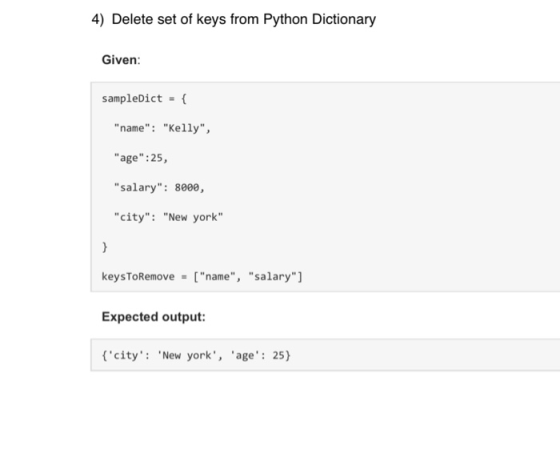Click the output line "{'city': 'New york', 'age': 25}"
Viewport: 560px width, 474px height.
click(196, 355)
